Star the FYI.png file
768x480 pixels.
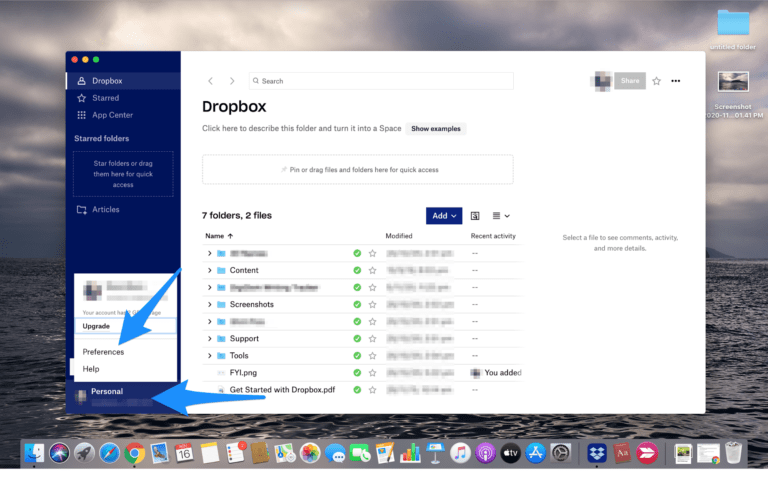click(373, 373)
